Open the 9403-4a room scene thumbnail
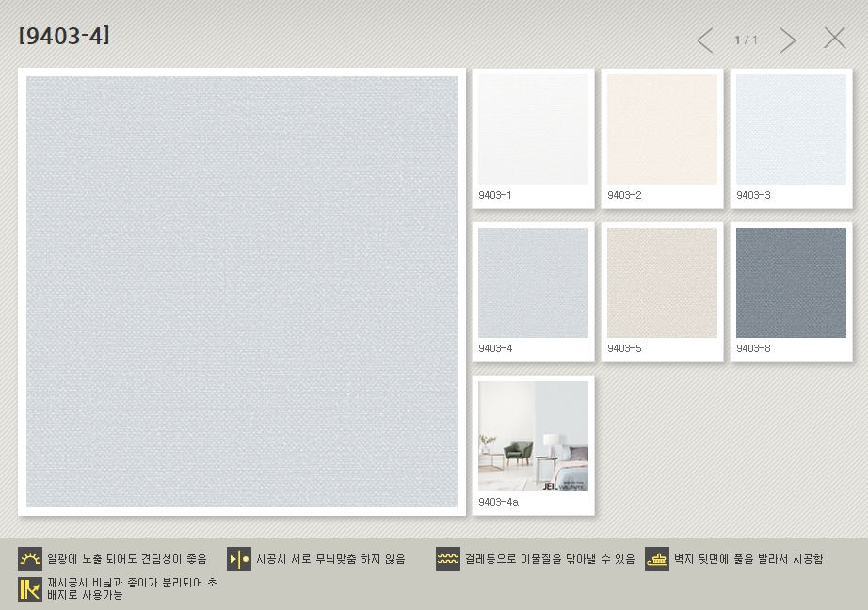 (x=533, y=436)
